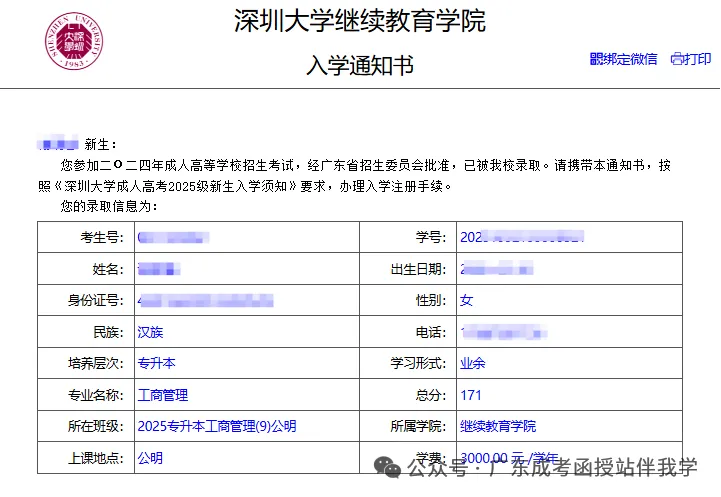
Task: Click the 姓名 label
Action: click(x=108, y=269)
